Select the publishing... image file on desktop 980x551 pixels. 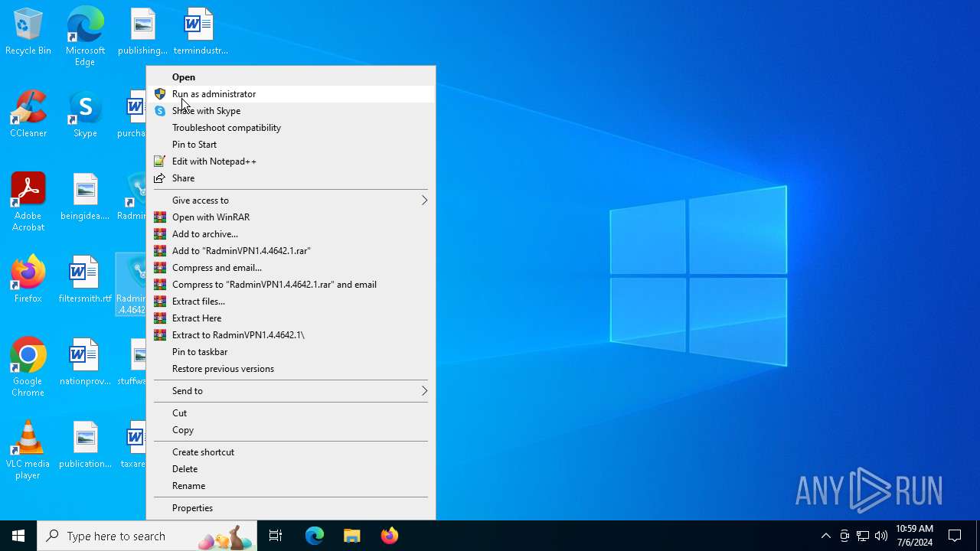click(x=142, y=32)
